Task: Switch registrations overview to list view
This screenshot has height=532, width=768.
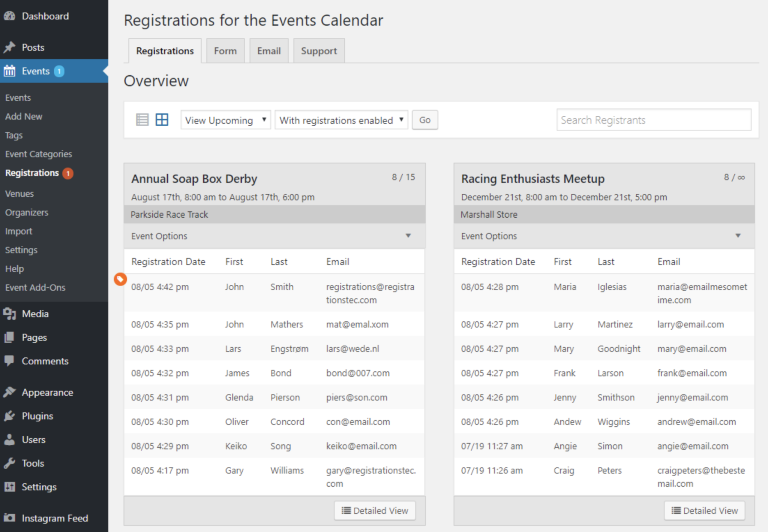Action: [142, 120]
